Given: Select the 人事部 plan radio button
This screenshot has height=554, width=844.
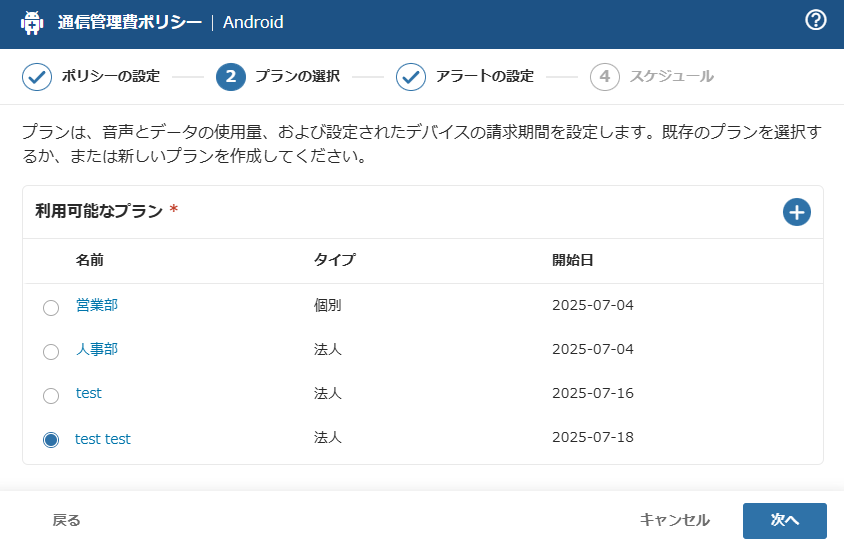Looking at the screenshot, I should click(51, 352).
